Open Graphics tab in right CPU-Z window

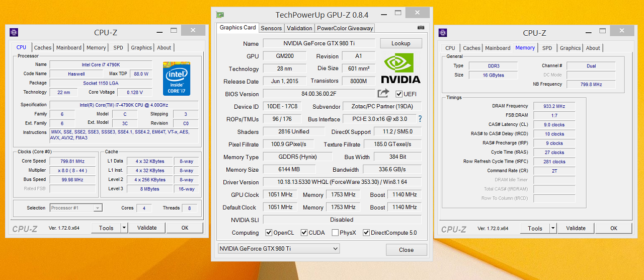[x=570, y=48]
